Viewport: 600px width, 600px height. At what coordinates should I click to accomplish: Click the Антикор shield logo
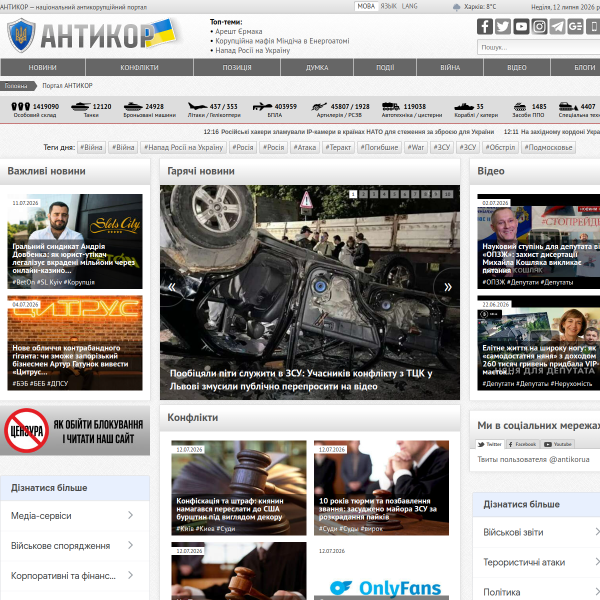tap(21, 35)
